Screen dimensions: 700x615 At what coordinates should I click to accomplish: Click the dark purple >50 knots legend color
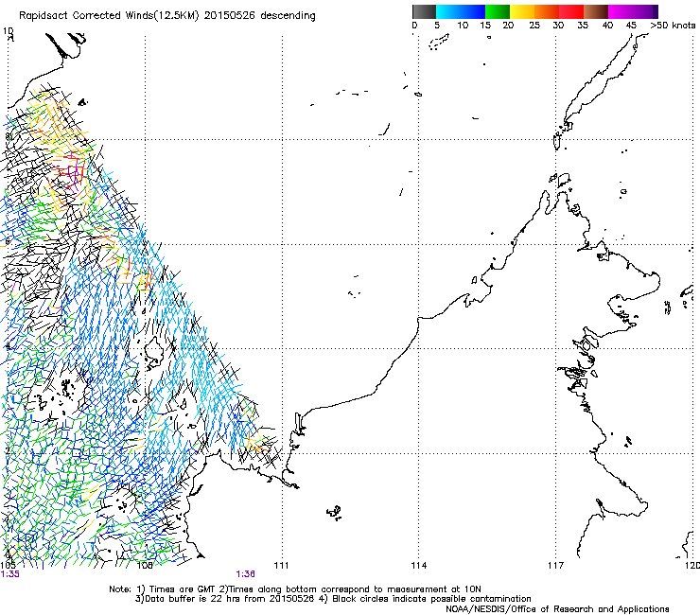(656, 11)
